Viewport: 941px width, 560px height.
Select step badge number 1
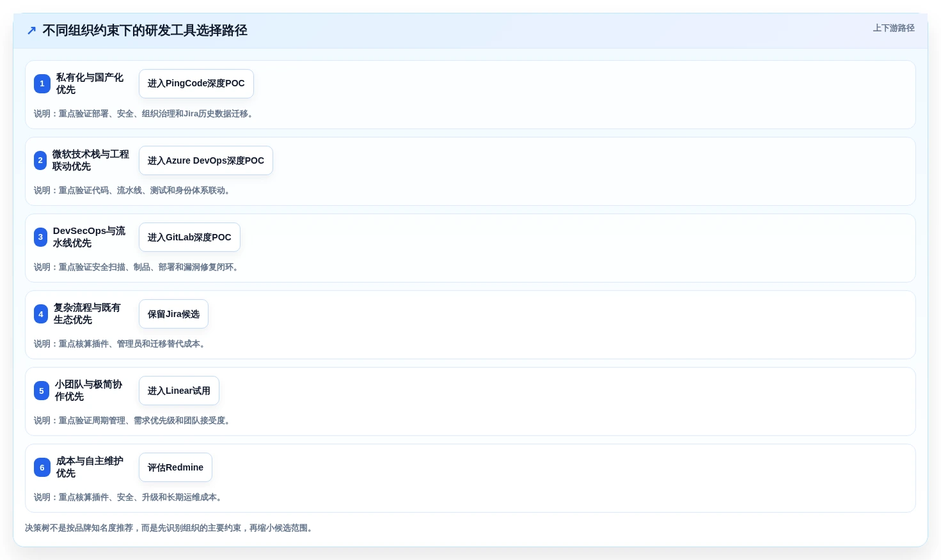point(42,84)
